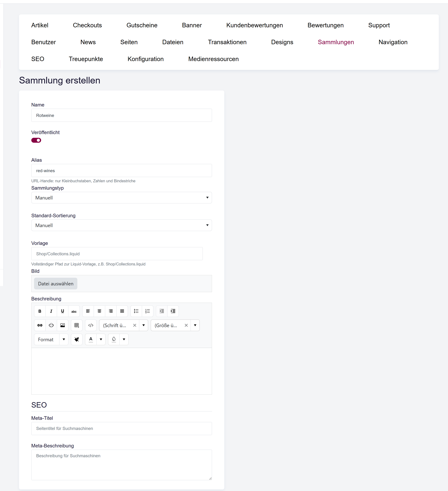Viewport: 448px width, 491px height.
Task: Go to the Artikel tab
Action: click(40, 25)
